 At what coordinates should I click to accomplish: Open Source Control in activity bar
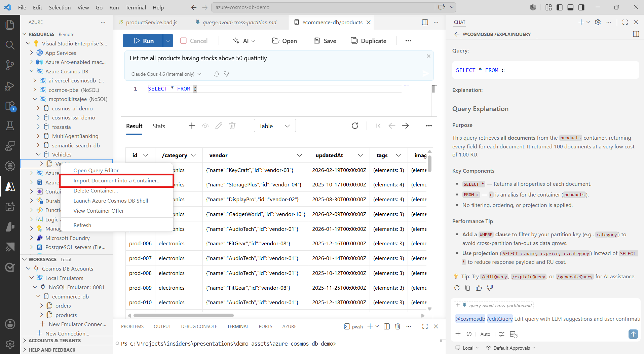tap(10, 65)
